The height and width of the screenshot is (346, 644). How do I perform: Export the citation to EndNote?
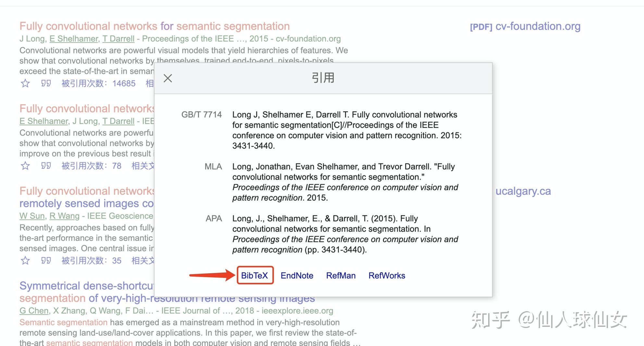coord(297,276)
